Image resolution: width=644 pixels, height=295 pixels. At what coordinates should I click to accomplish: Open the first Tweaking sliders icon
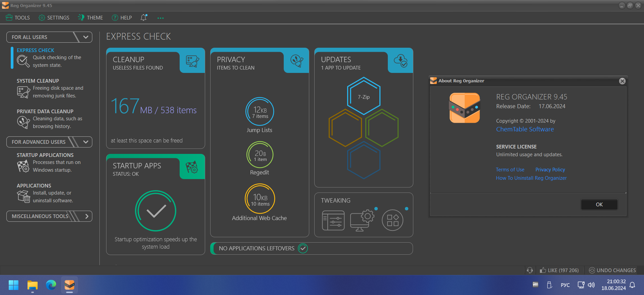tap(333, 220)
